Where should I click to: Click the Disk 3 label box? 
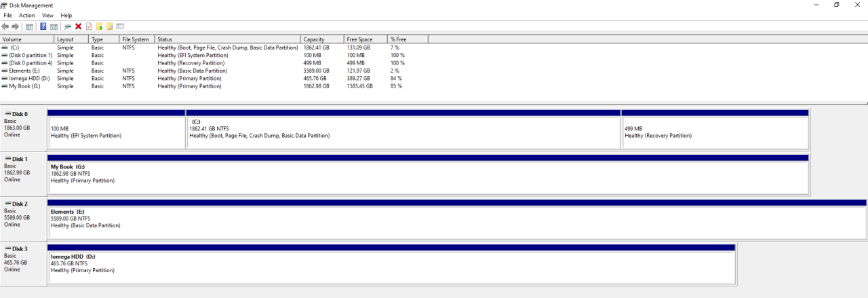pyautogui.click(x=23, y=263)
